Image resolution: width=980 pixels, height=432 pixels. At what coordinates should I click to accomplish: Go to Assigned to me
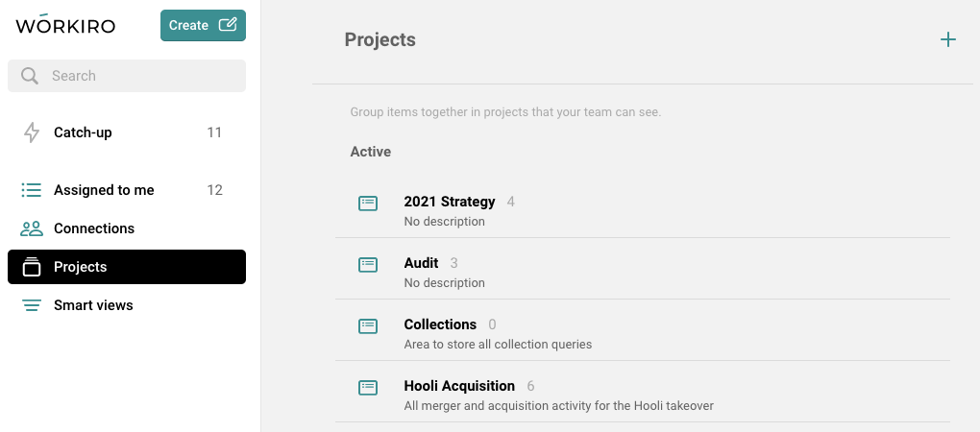[104, 190]
